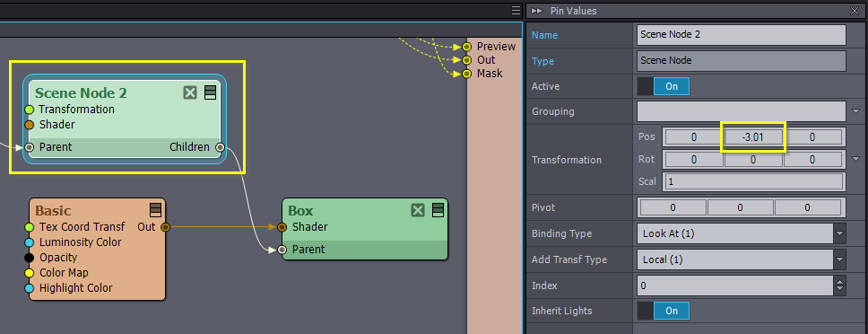
Task: Click the Pos Y field showing -3.01
Action: pos(753,136)
